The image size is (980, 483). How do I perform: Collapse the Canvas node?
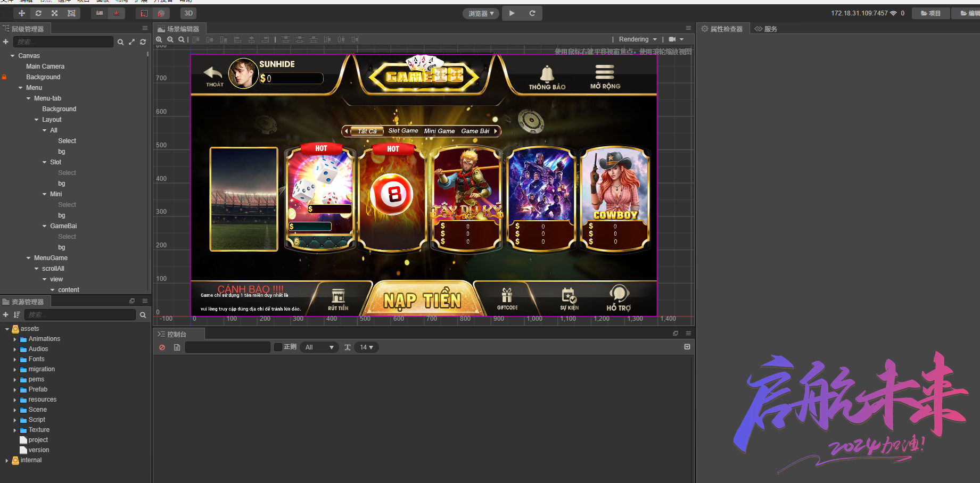point(13,56)
